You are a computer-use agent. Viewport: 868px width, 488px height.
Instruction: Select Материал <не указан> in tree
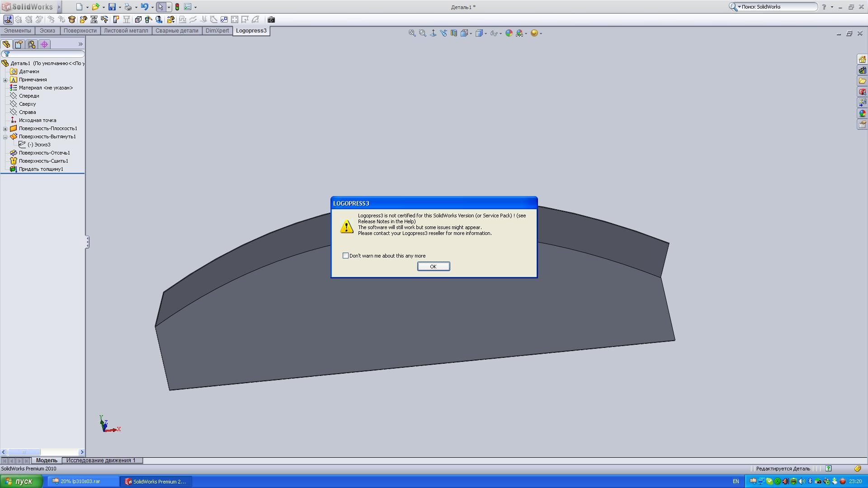(46, 88)
